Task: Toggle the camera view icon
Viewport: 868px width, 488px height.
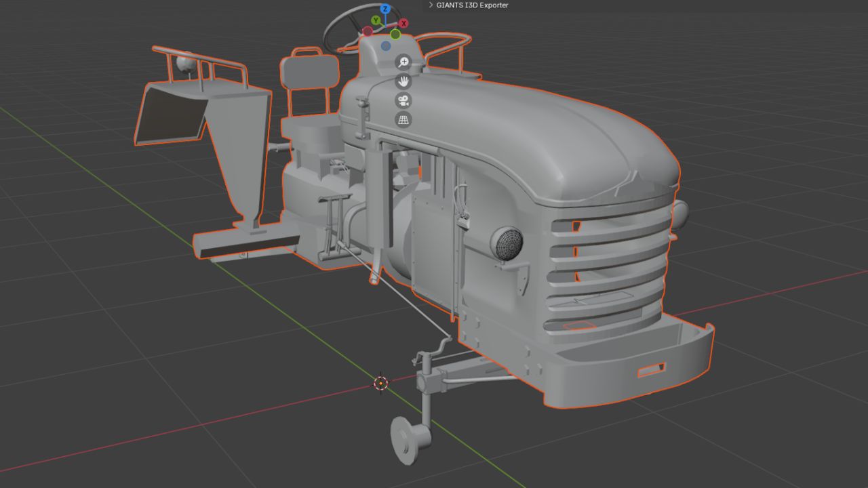Action: click(x=403, y=100)
